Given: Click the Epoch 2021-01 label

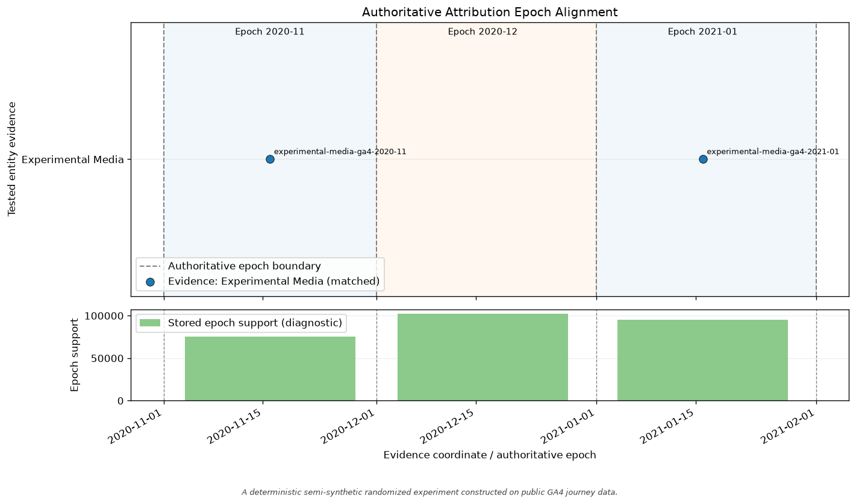Looking at the screenshot, I should (x=702, y=32).
